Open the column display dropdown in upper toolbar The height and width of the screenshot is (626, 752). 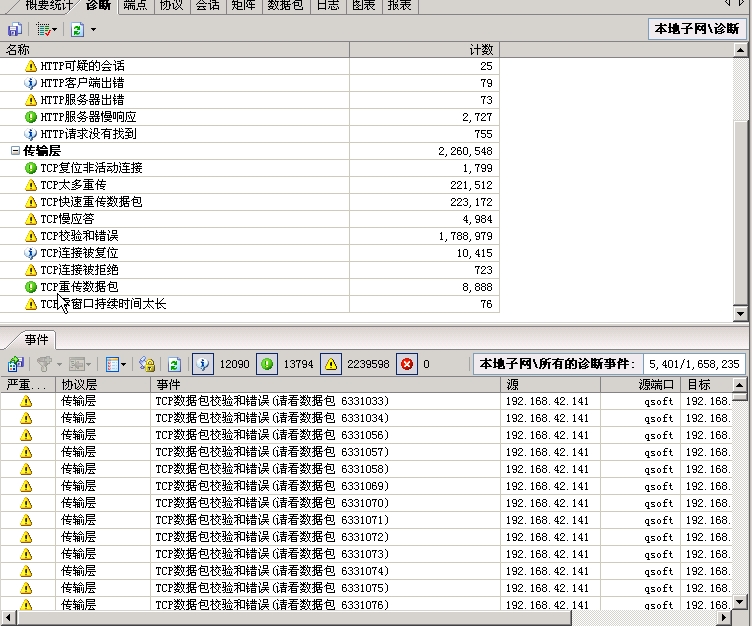[47, 30]
